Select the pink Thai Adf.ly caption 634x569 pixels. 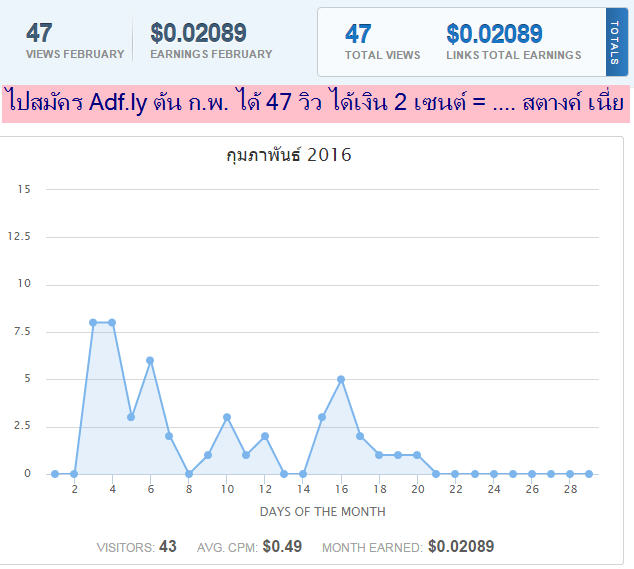316,104
